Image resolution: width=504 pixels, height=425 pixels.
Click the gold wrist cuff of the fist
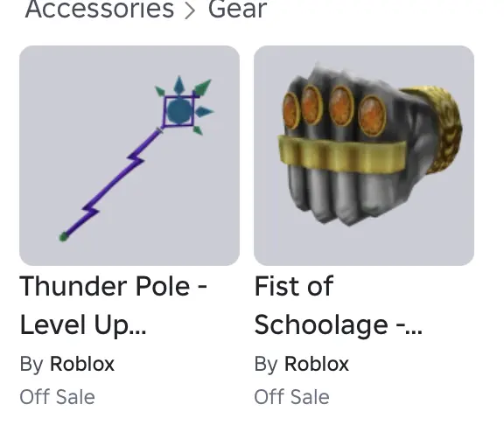pos(436,129)
